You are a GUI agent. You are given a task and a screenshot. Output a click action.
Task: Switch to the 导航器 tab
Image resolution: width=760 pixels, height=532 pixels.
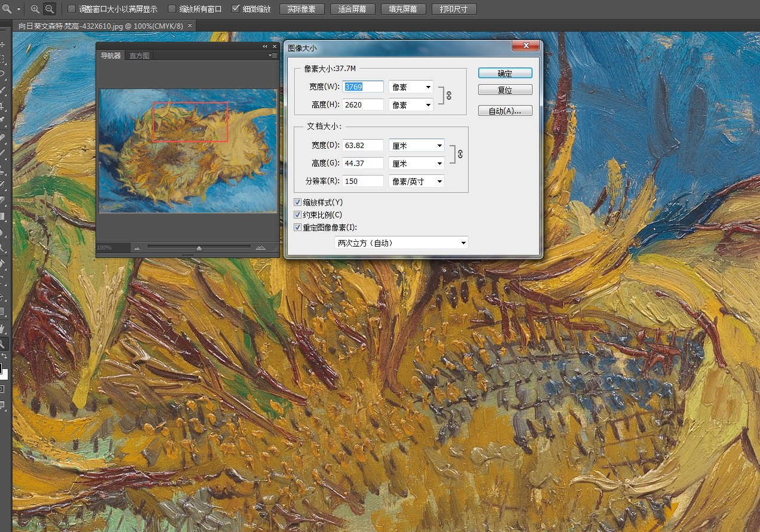click(x=110, y=56)
